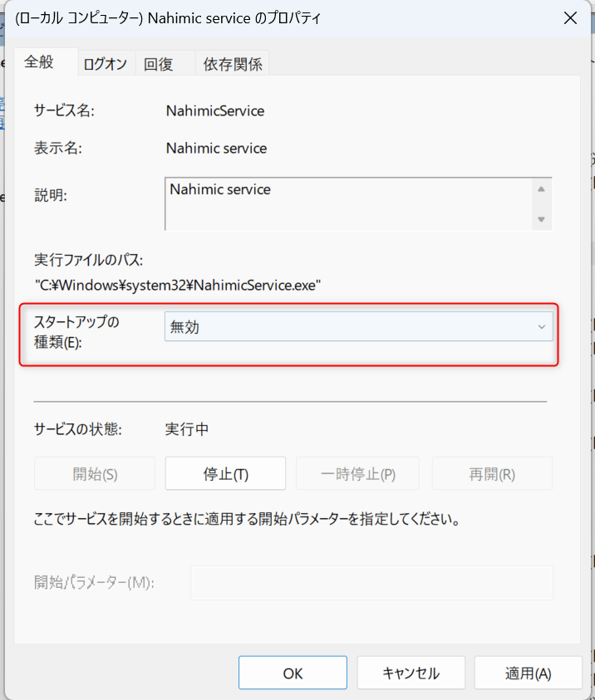The image size is (595, 700).
Task: Click the display name value Nahimic service
Action: click(217, 148)
